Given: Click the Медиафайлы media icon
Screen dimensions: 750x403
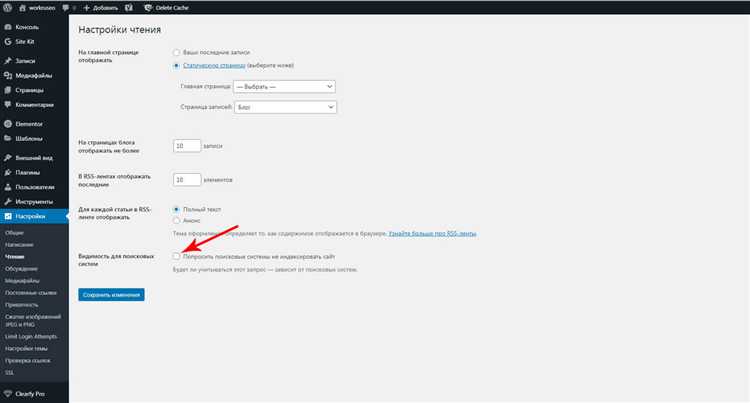Looking at the screenshot, I should pyautogui.click(x=8, y=76).
